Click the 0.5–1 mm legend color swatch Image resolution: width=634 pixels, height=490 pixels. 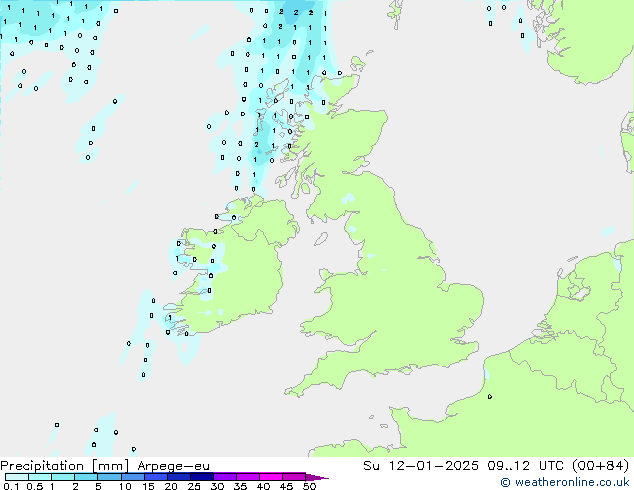pos(40,477)
